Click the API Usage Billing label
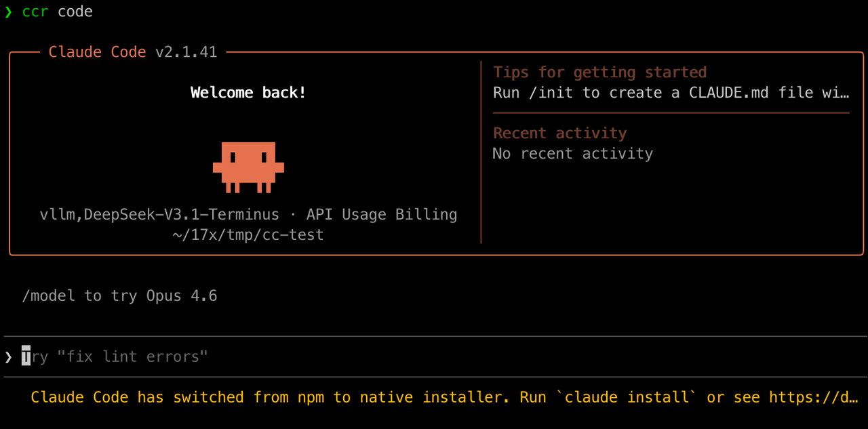 click(382, 214)
